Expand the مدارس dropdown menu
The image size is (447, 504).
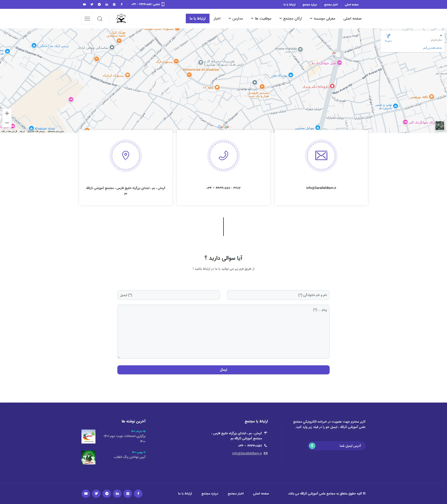[236, 18]
